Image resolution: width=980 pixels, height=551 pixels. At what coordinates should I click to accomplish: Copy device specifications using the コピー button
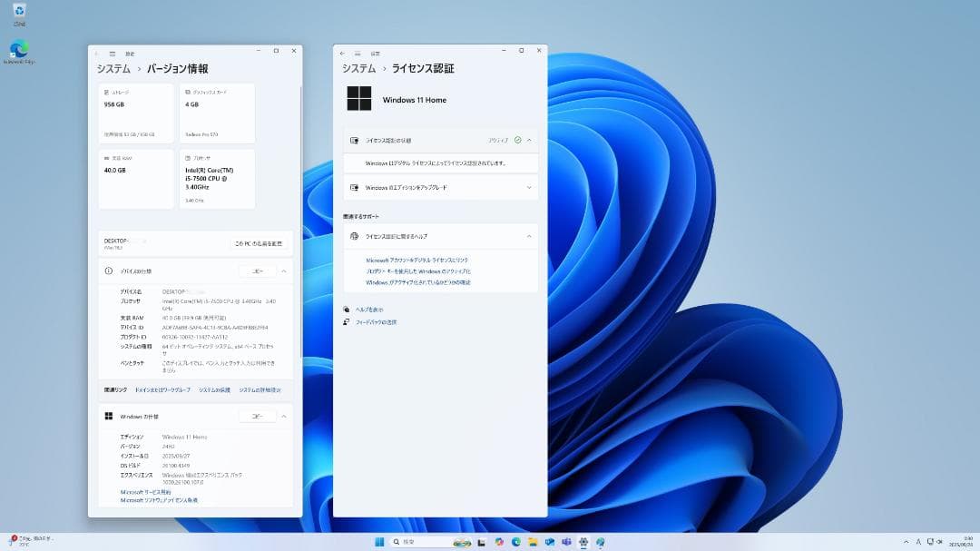[x=257, y=271]
